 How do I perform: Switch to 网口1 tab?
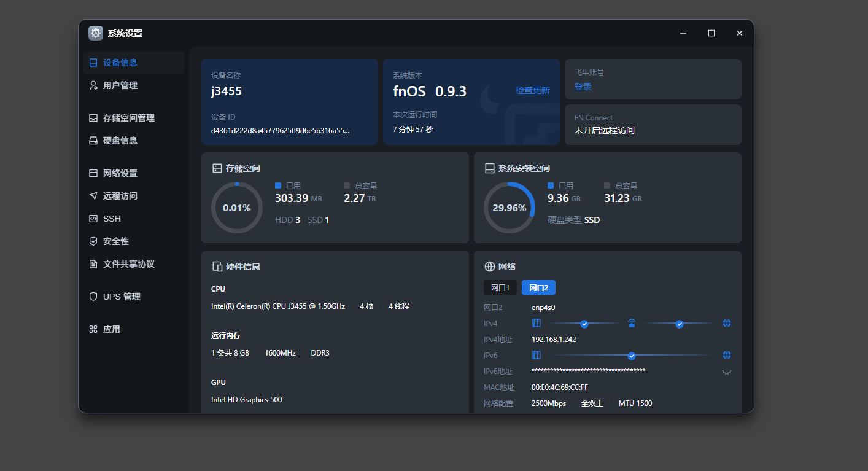[500, 287]
